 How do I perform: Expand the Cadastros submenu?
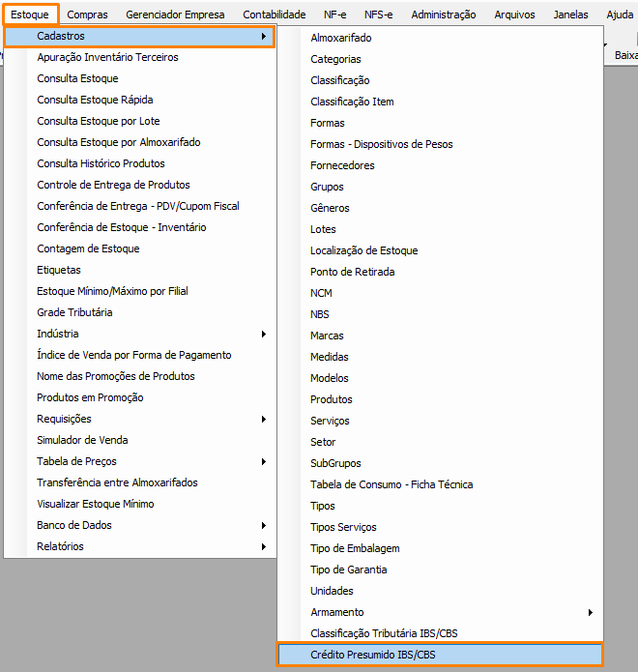(x=139, y=36)
